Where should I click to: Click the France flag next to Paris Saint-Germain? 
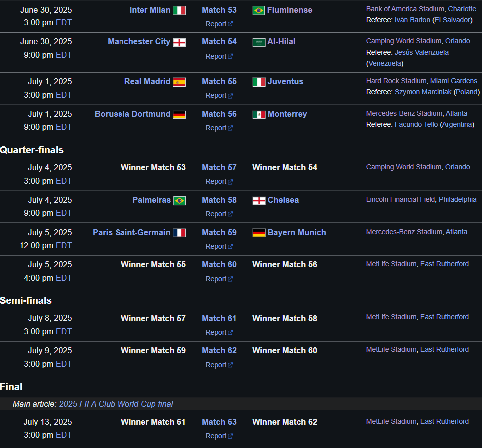tap(179, 233)
